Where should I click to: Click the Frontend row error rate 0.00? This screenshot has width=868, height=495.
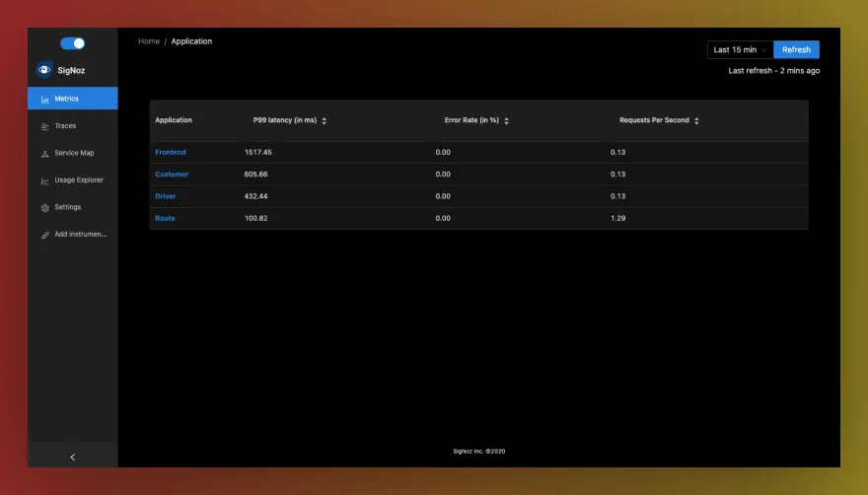pyautogui.click(x=443, y=152)
